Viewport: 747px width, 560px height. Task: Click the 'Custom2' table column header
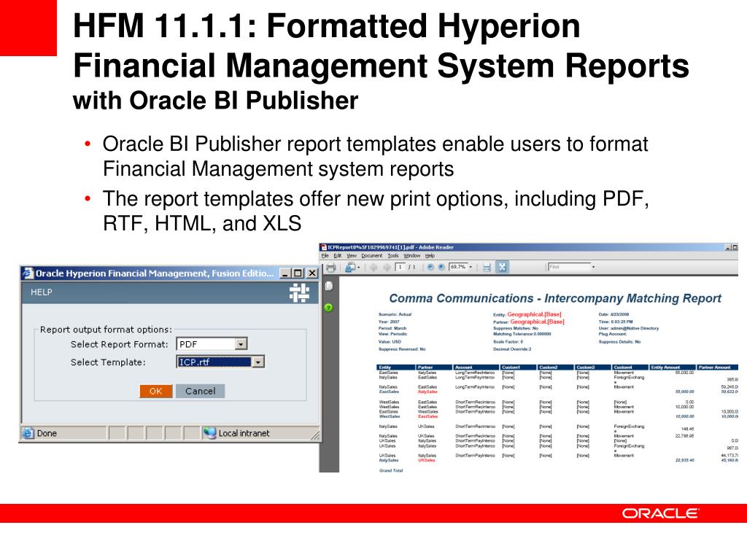[x=556, y=367]
